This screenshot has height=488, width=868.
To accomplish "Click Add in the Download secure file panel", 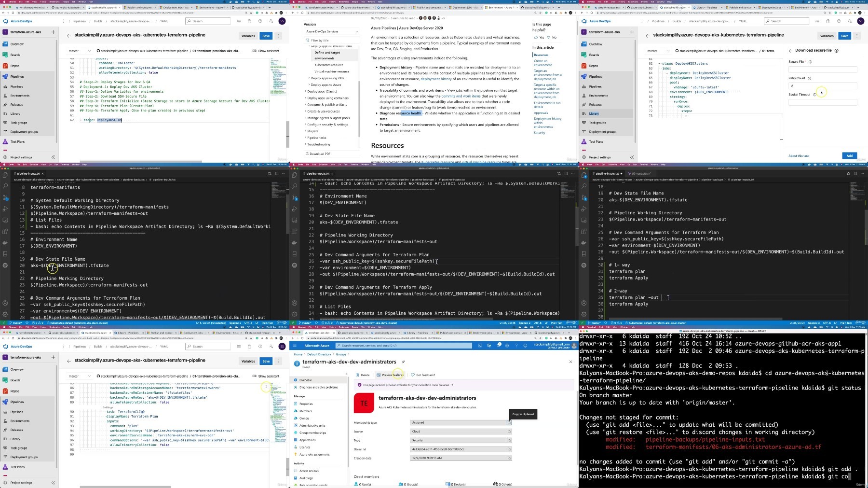I will [850, 155].
